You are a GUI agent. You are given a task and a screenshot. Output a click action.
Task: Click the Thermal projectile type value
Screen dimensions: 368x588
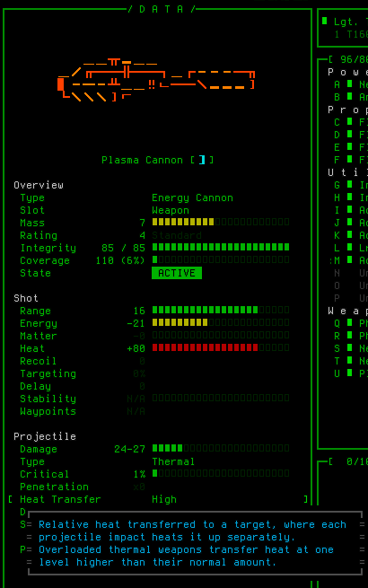coord(173,461)
